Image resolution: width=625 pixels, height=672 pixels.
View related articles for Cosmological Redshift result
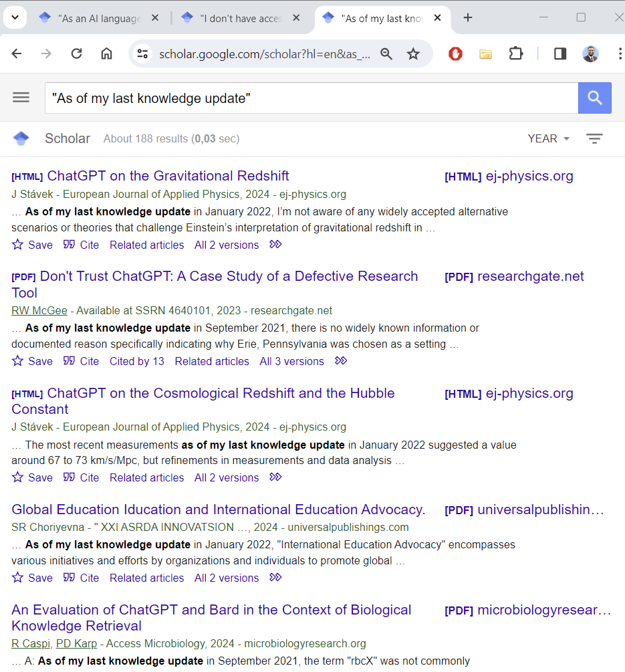[x=146, y=477]
